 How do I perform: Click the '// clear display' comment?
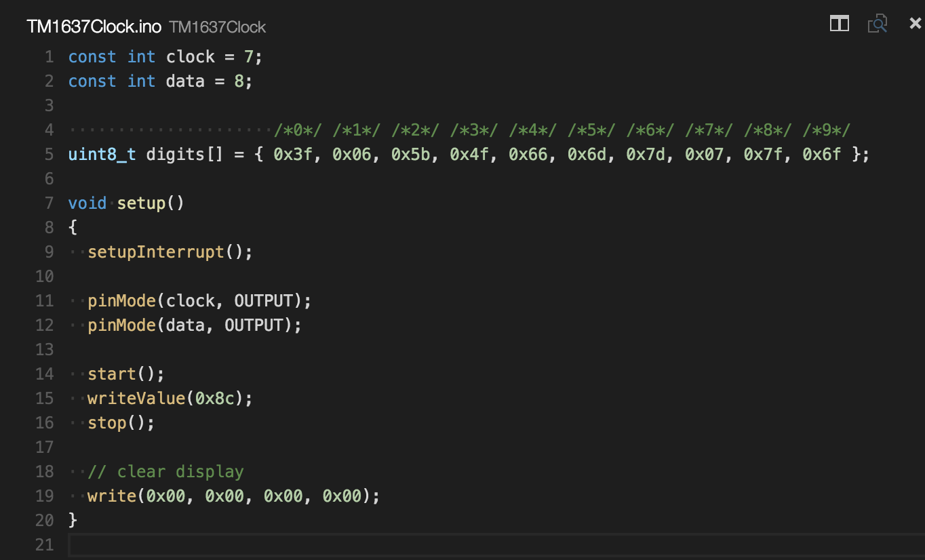pos(165,472)
